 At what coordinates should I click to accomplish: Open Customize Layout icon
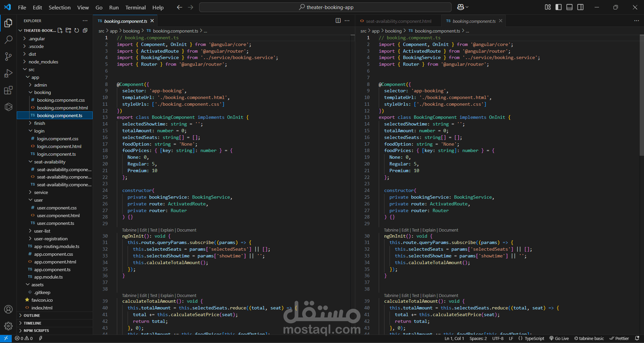(x=548, y=7)
